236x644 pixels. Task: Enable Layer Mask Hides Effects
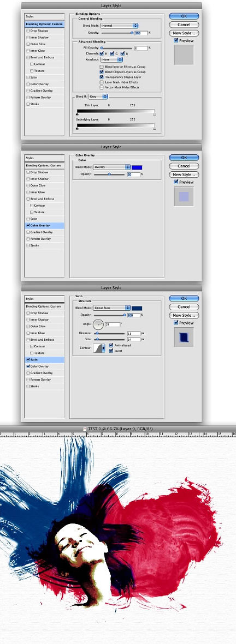pos(102,82)
